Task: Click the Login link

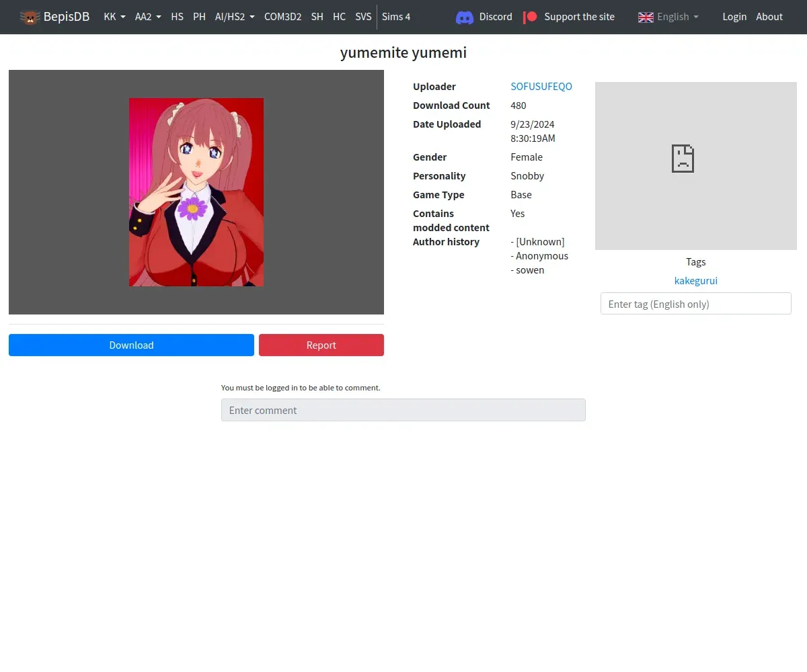Action: pyautogui.click(x=734, y=17)
